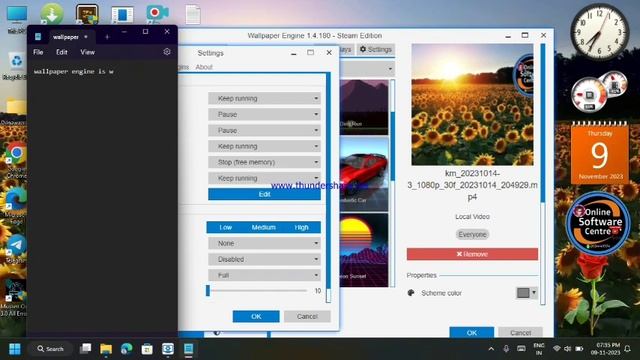Open the Stop (free memory) dropdown
The width and height of the screenshot is (640, 360).
[x=264, y=162]
